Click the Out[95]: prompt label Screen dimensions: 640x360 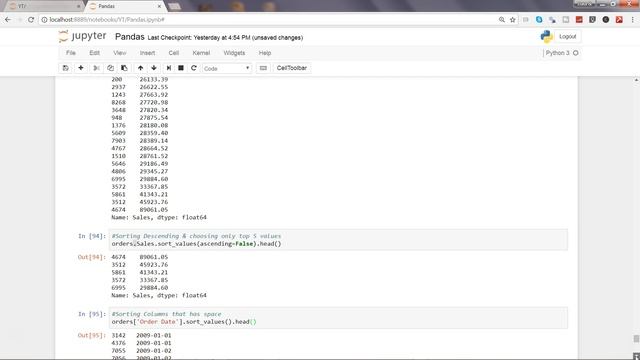92,335
